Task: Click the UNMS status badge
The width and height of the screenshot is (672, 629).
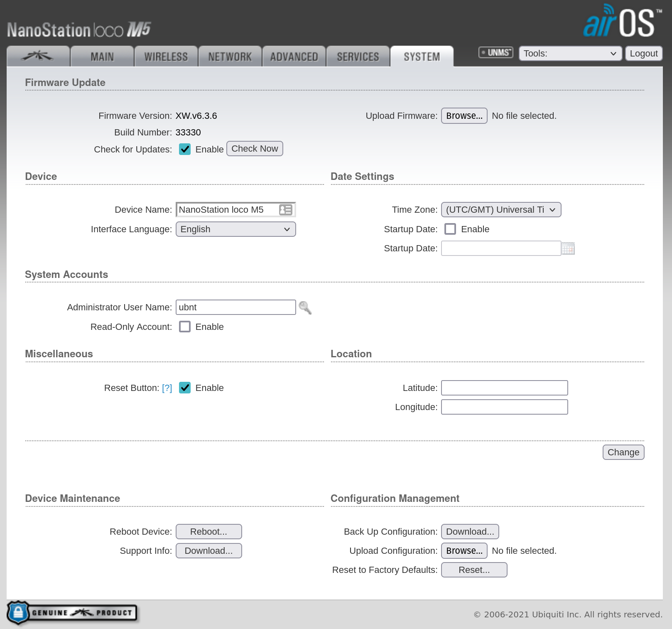Action: point(495,53)
